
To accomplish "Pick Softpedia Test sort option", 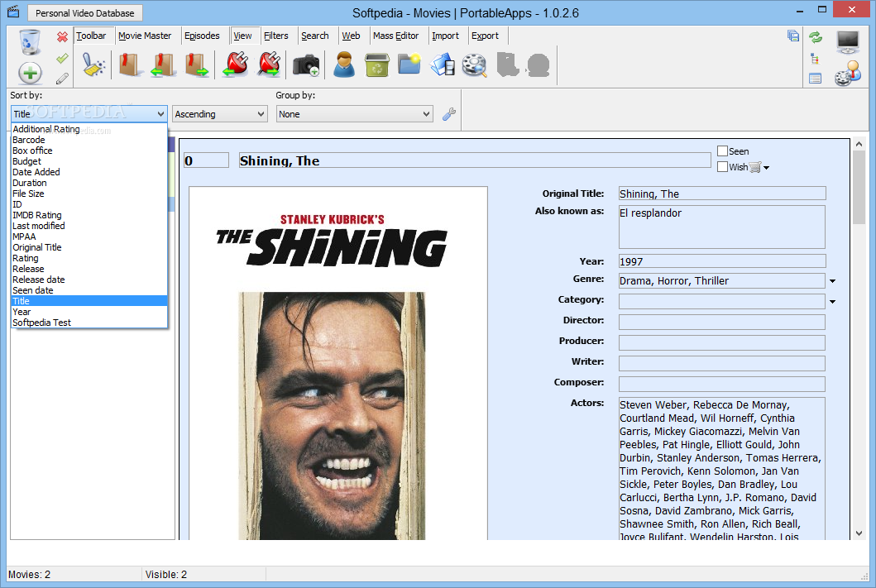I will [89, 323].
